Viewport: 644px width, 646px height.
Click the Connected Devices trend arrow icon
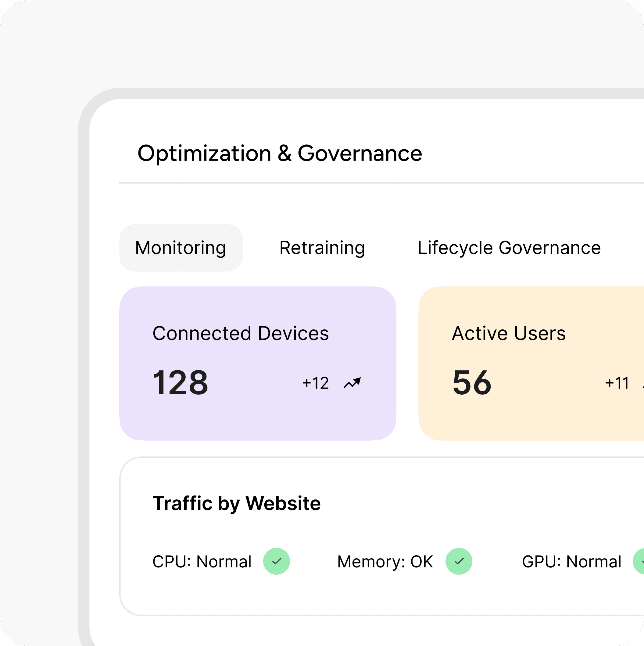352,383
